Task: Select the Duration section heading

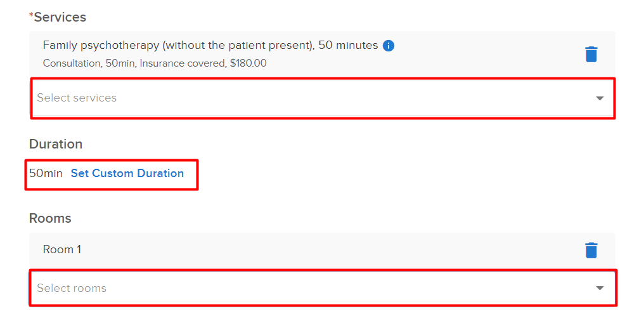Action: (x=56, y=144)
